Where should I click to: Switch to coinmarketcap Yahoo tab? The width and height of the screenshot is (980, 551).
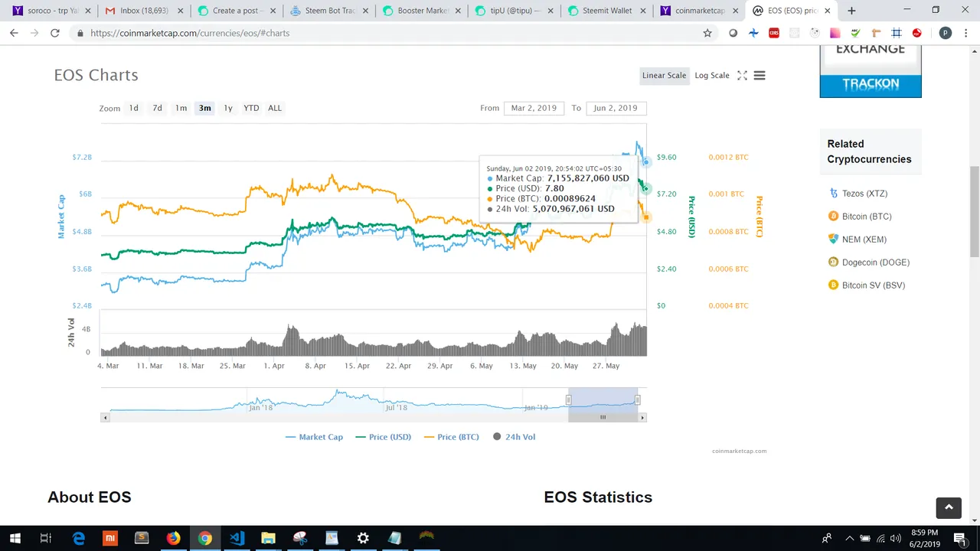click(698, 11)
